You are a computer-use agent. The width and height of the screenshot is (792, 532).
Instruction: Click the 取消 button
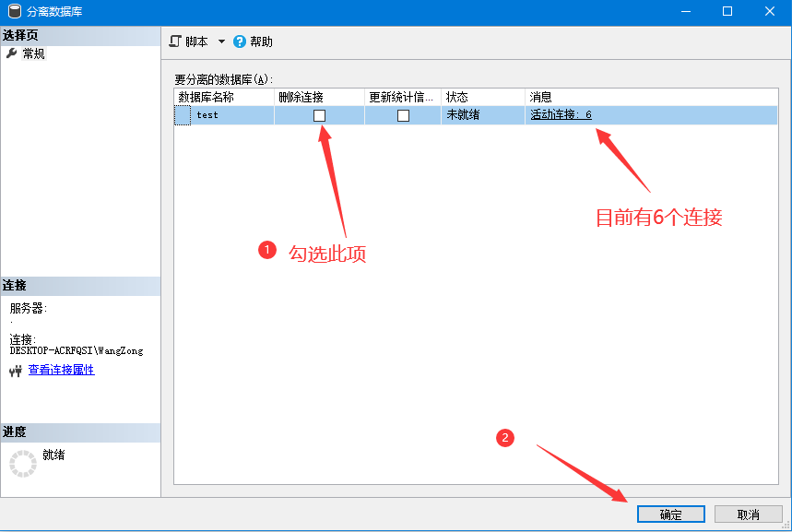(748, 514)
